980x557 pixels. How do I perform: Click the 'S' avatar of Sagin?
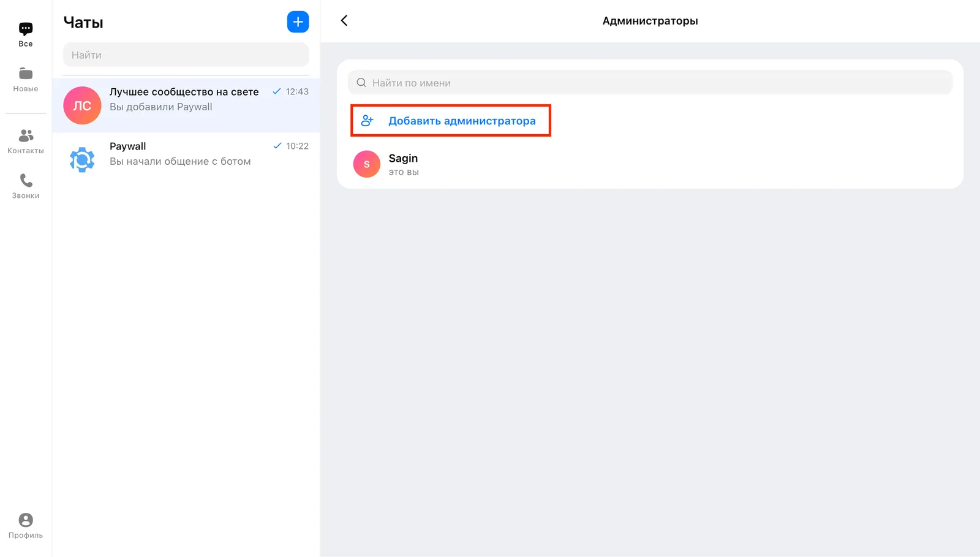367,164
